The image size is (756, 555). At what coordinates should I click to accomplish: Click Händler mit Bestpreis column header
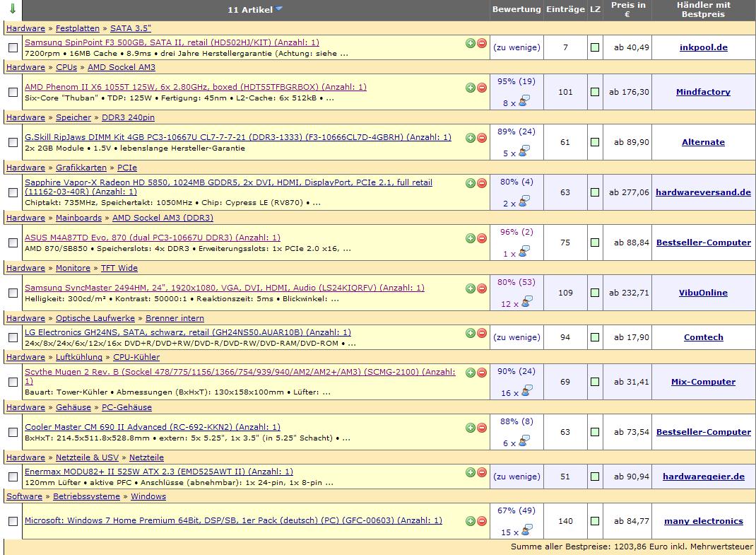pyautogui.click(x=704, y=9)
